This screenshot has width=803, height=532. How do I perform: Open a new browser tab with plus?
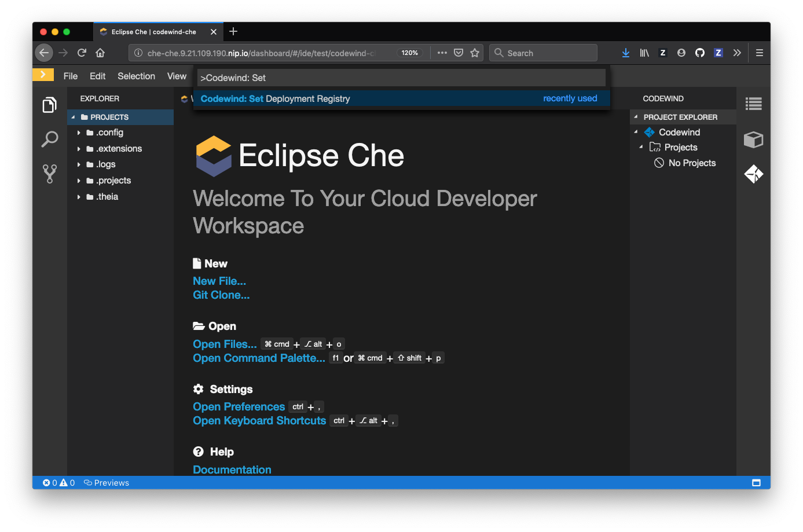pyautogui.click(x=233, y=31)
